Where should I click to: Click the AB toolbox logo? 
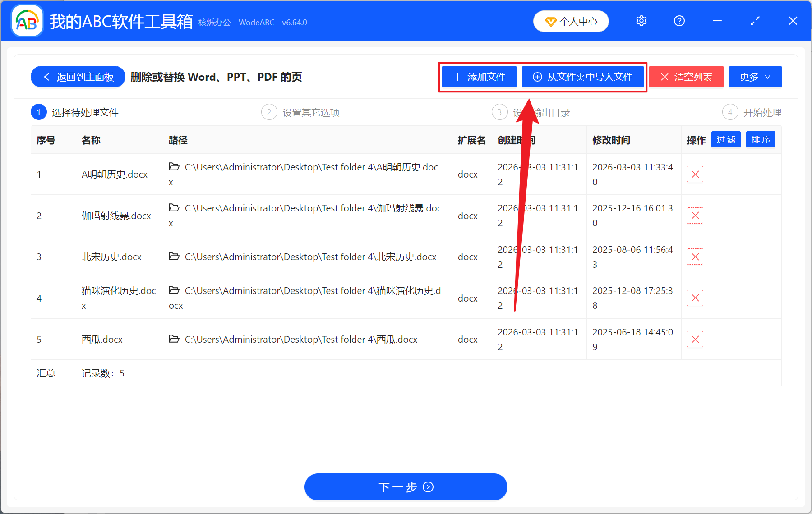[x=27, y=20]
